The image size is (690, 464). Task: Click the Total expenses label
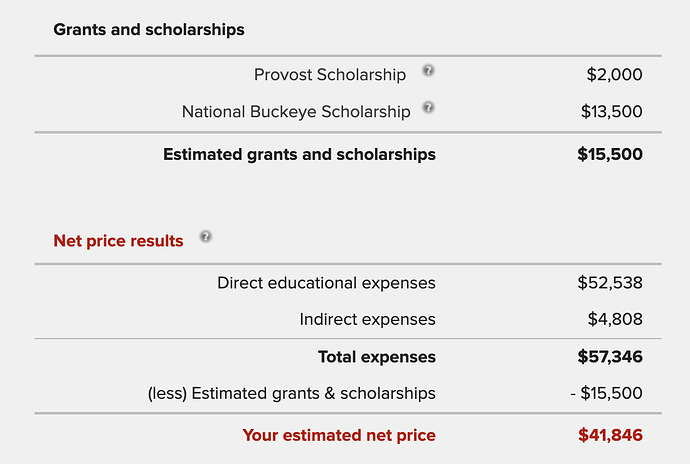point(376,357)
